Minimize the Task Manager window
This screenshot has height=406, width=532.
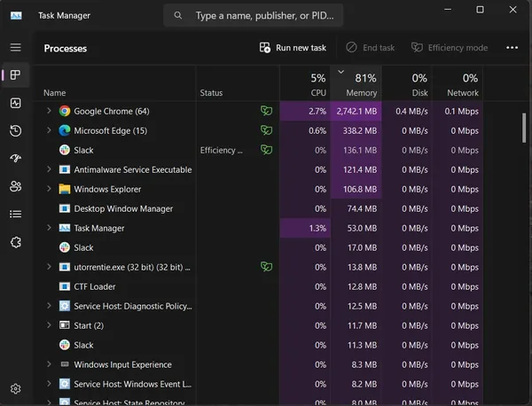coord(448,10)
